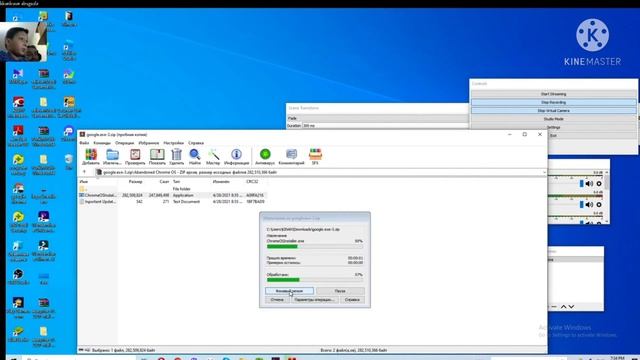Select the parent folder row
640x360 pixels.
point(172,189)
